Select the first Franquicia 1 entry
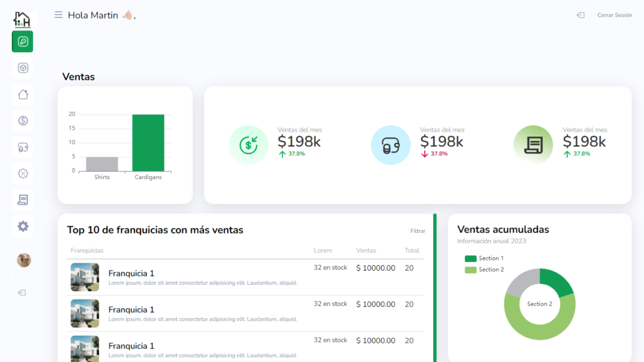The width and height of the screenshot is (644, 362). [x=131, y=273]
